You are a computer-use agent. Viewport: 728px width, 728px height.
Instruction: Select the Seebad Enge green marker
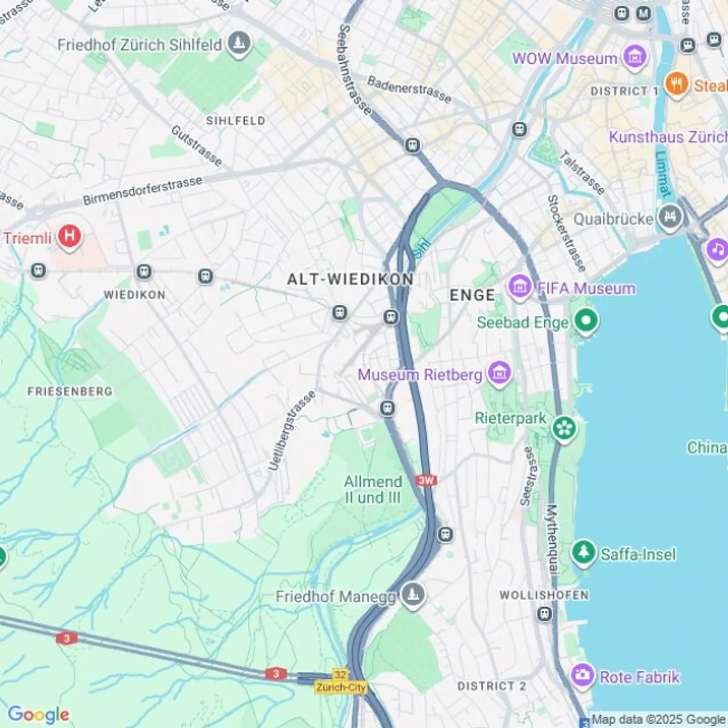(586, 321)
